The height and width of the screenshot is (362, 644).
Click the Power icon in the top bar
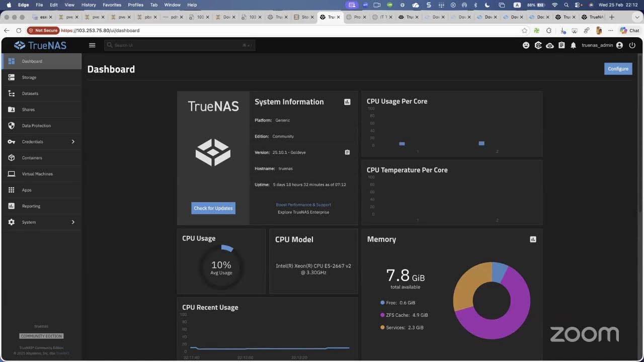point(632,45)
